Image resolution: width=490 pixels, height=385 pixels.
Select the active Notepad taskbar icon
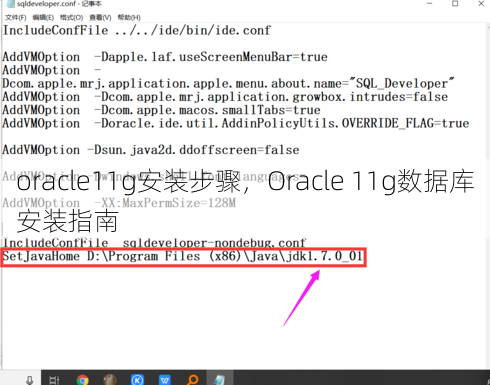pyautogui.click(x=220, y=379)
